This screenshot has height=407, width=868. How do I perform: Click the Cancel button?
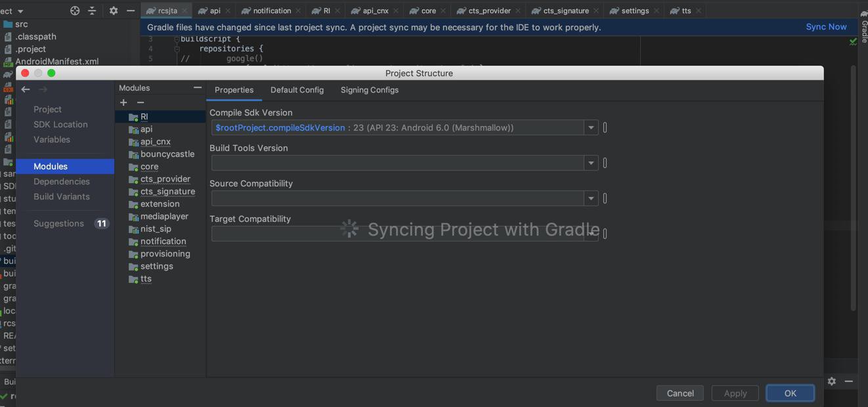[x=680, y=393]
